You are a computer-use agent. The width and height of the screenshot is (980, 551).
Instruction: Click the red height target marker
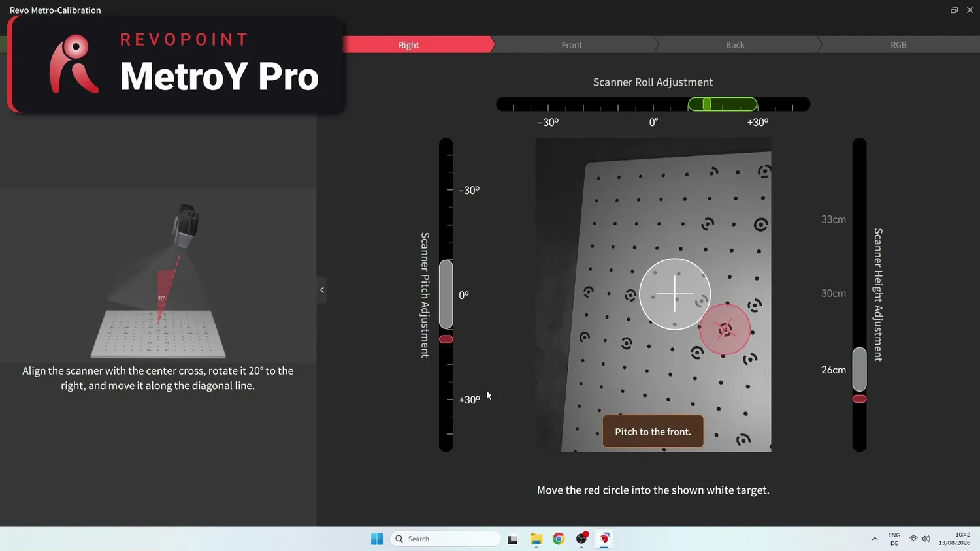[x=860, y=399]
